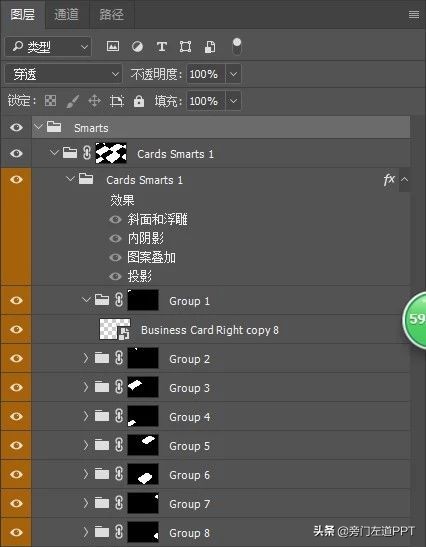The image size is (426, 547).
Task: Hide the Group 4 layer group
Action: pyautogui.click(x=16, y=417)
